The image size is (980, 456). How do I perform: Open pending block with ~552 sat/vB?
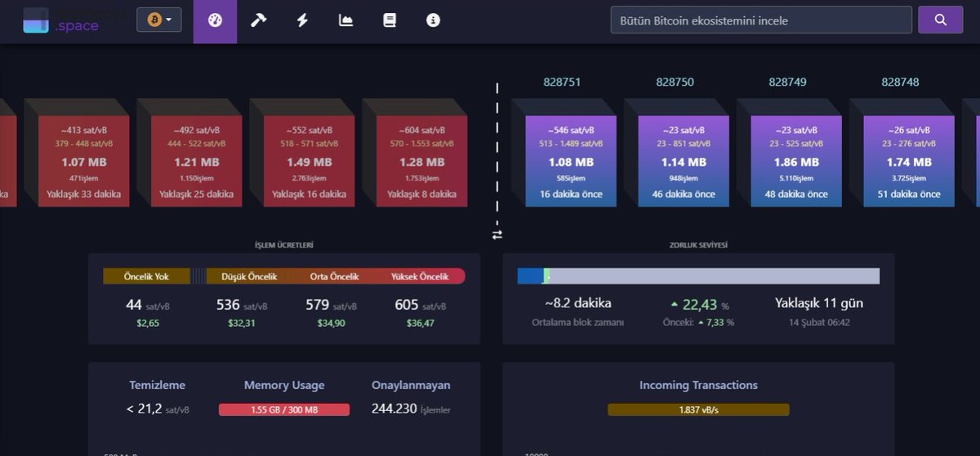click(310, 161)
